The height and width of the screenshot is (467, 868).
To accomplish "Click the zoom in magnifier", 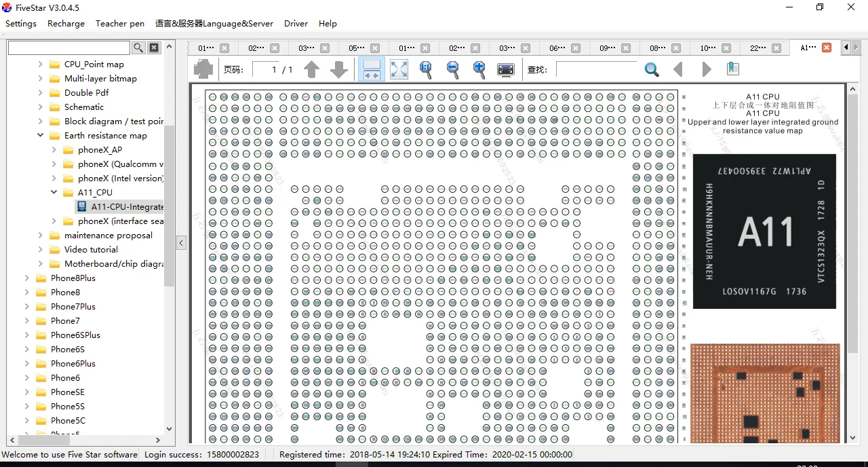I will point(479,69).
